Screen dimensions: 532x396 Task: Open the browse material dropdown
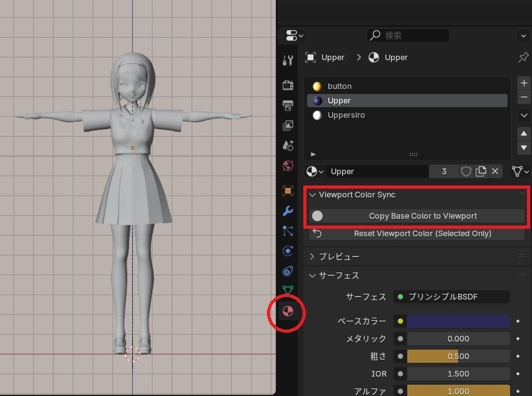(x=316, y=171)
